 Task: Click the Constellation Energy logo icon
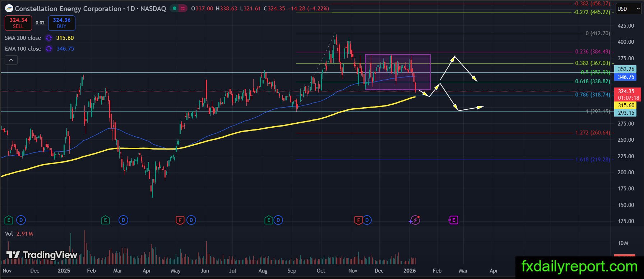click(x=9, y=9)
